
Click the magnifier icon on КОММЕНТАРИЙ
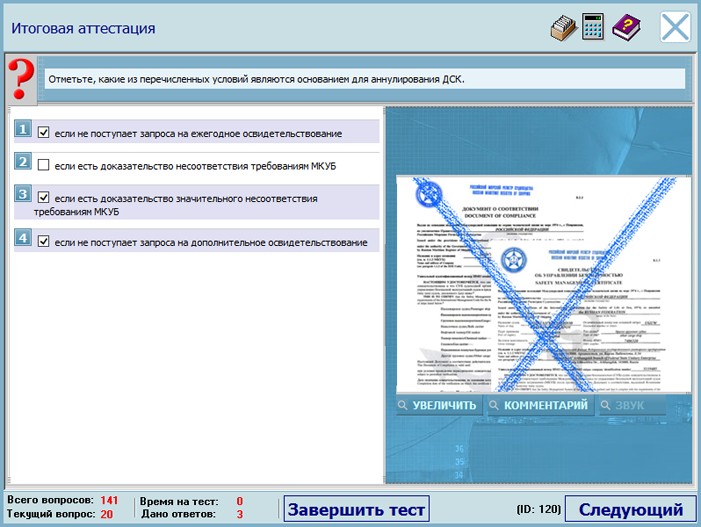tap(494, 405)
